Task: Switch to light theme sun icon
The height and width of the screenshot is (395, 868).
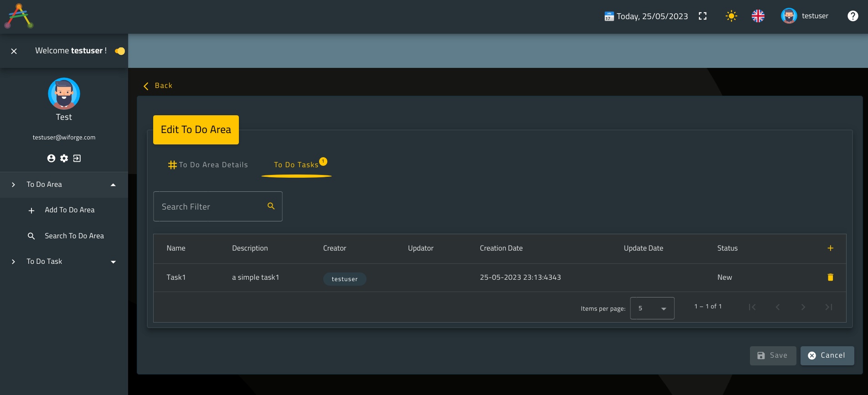Action: pyautogui.click(x=731, y=16)
